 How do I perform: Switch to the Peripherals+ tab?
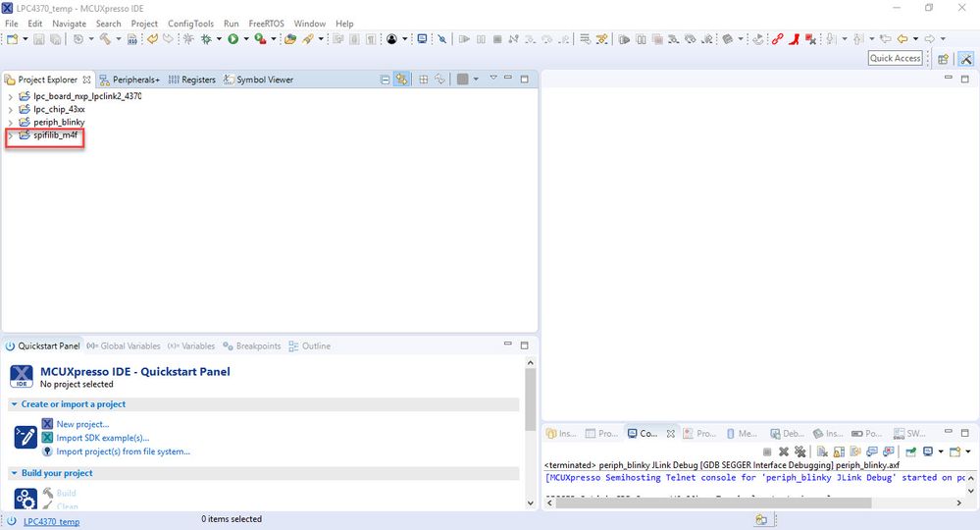130,79
